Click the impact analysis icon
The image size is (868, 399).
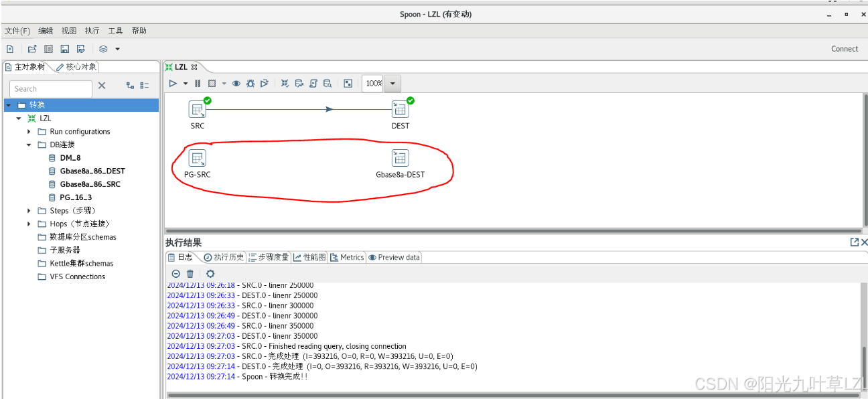[x=299, y=84]
